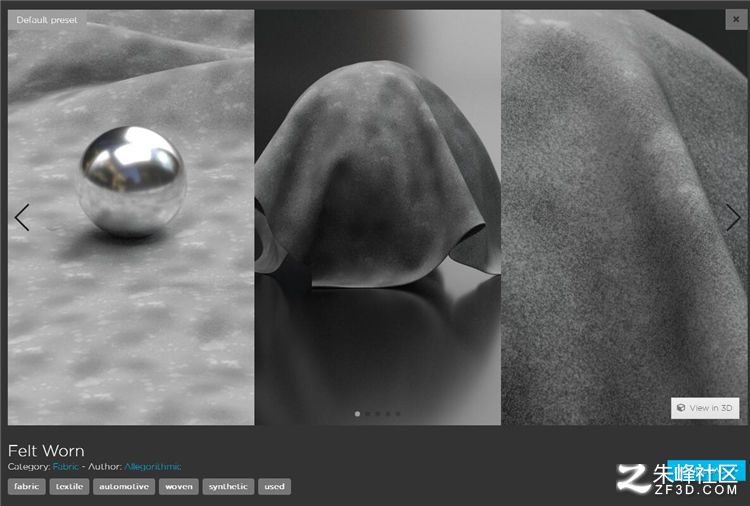Jump to the second carousel dot
This screenshot has height=506, width=750.
pyautogui.click(x=367, y=414)
